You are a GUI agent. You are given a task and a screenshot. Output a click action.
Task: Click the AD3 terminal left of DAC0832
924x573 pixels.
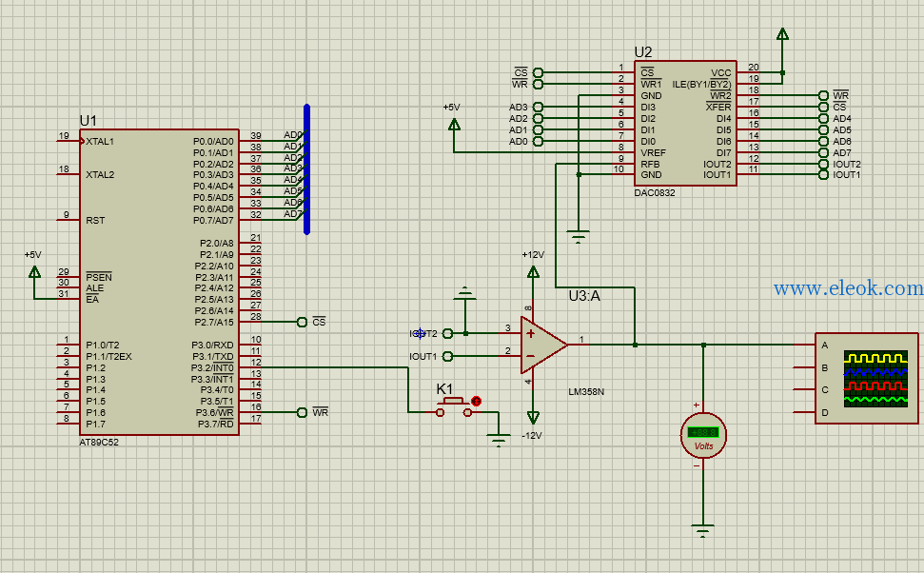pyautogui.click(x=538, y=107)
